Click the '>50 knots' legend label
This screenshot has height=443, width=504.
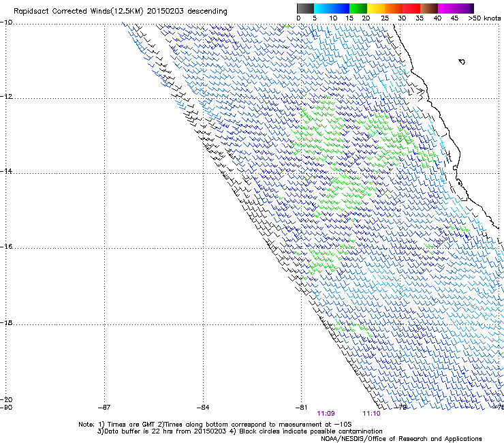[484, 18]
